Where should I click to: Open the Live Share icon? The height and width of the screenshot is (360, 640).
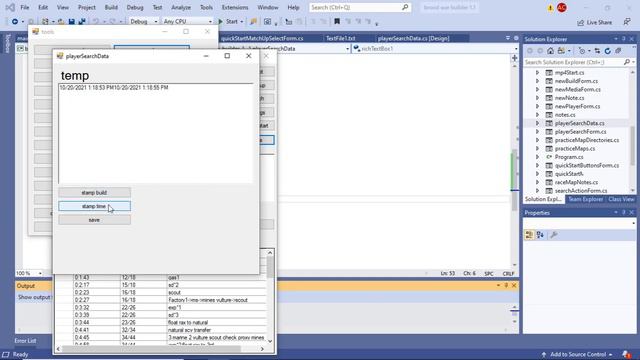tap(580, 22)
